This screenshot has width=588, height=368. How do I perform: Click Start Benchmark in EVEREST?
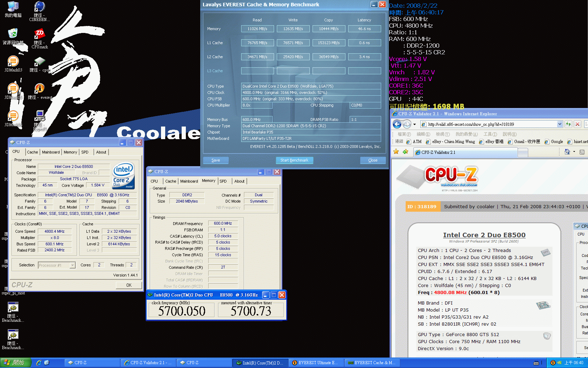(294, 160)
